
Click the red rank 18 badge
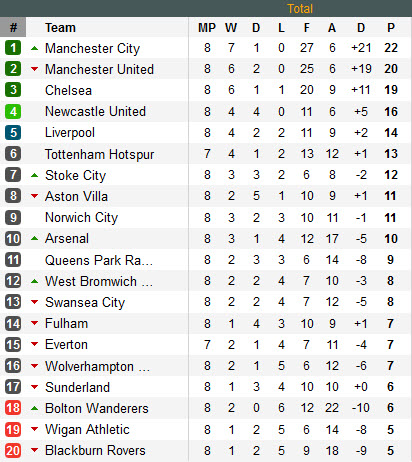click(x=13, y=408)
